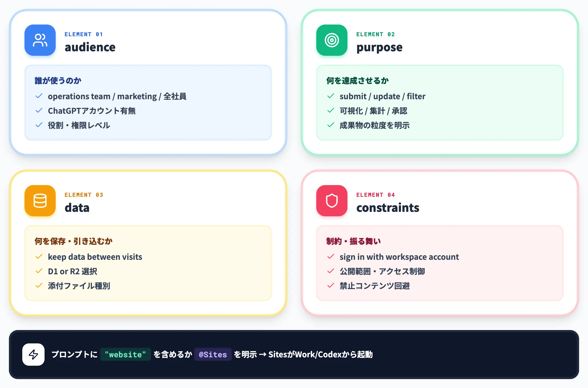Click the heading 何を保存・引き込むか
588x388 pixels.
[73, 241]
